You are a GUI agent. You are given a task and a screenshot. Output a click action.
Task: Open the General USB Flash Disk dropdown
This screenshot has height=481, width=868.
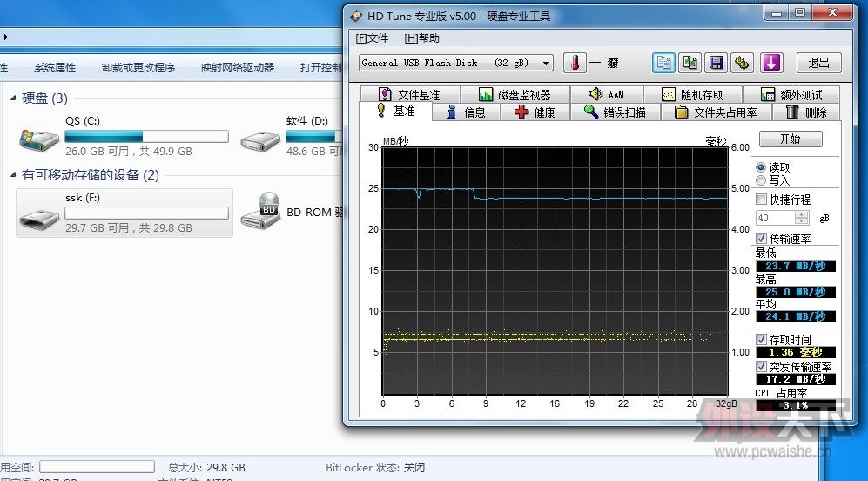tap(455, 63)
